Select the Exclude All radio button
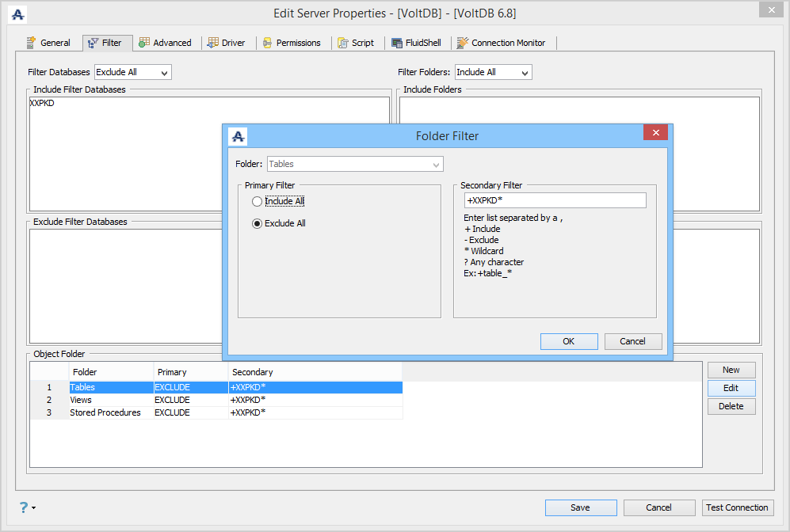The image size is (790, 532). [x=257, y=223]
